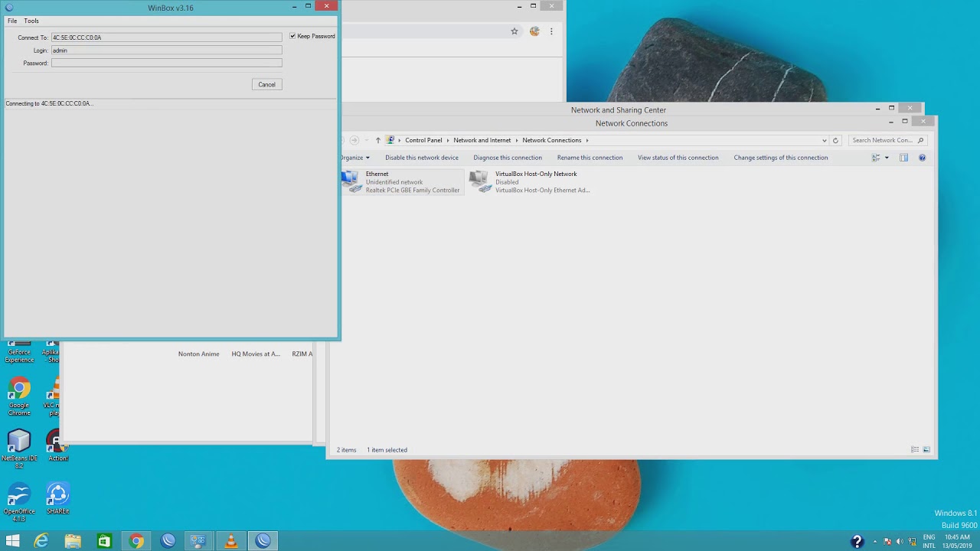
Task: Show hidden tray icons arrow
Action: pyautogui.click(x=875, y=542)
